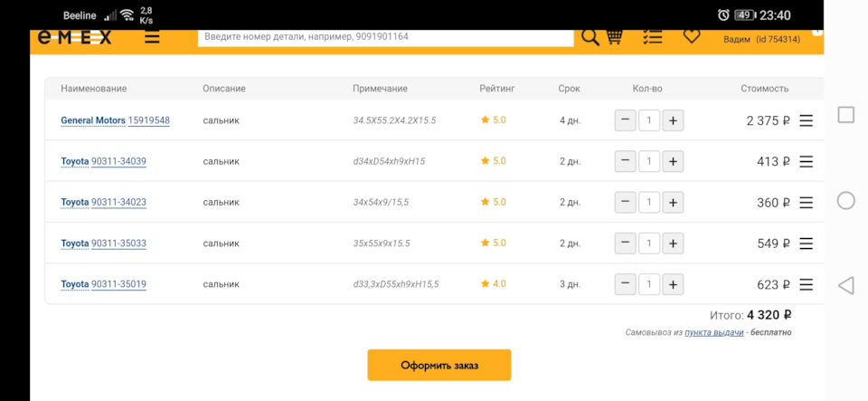Increase quantity for Toyota 90311-34039
The height and width of the screenshot is (401, 868).
coord(673,161)
